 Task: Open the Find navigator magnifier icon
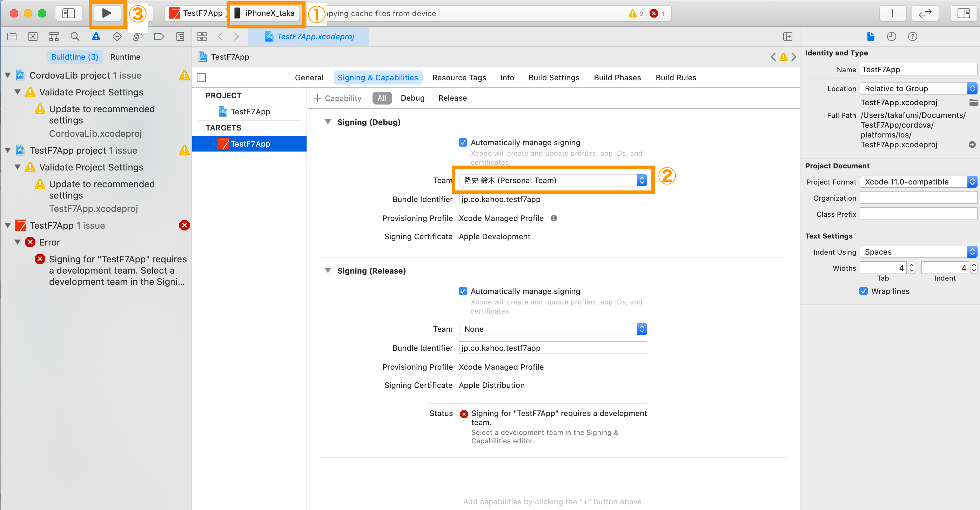pyautogui.click(x=75, y=36)
